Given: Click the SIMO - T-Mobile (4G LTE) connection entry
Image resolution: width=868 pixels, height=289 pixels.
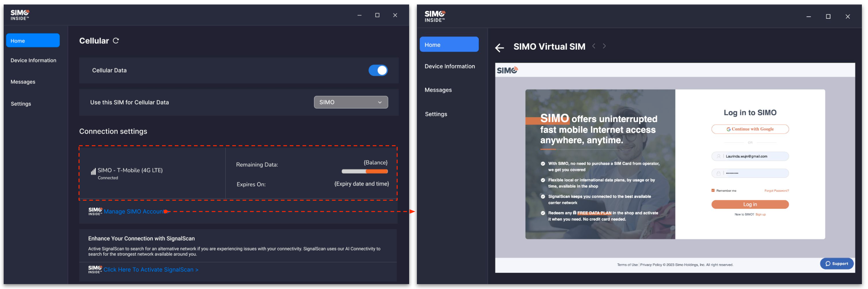Looking at the screenshot, I should (x=130, y=170).
